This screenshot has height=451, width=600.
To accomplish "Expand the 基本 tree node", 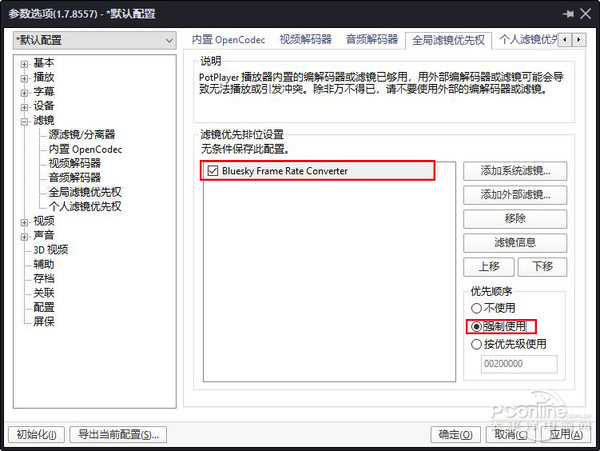I will 23,62.
